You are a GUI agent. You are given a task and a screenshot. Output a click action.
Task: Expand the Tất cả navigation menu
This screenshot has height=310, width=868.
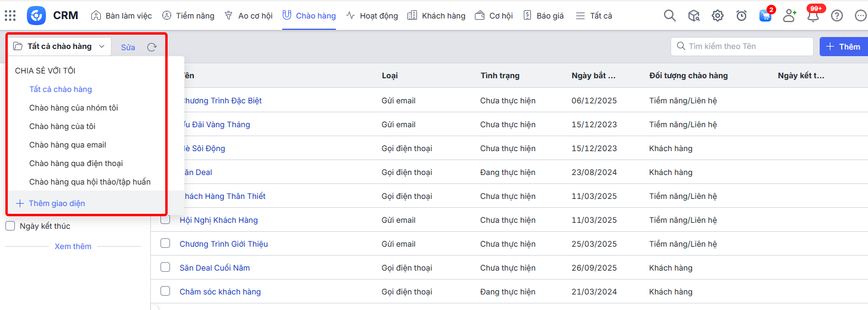(594, 16)
